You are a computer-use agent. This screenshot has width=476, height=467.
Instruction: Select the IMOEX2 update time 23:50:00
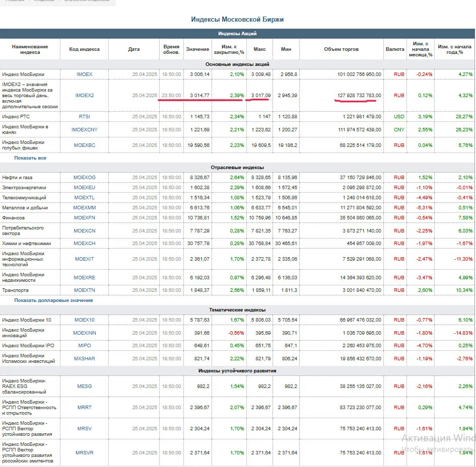coord(172,96)
